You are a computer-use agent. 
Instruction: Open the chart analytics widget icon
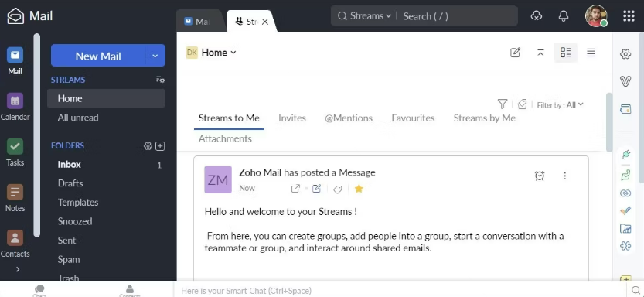point(625,228)
